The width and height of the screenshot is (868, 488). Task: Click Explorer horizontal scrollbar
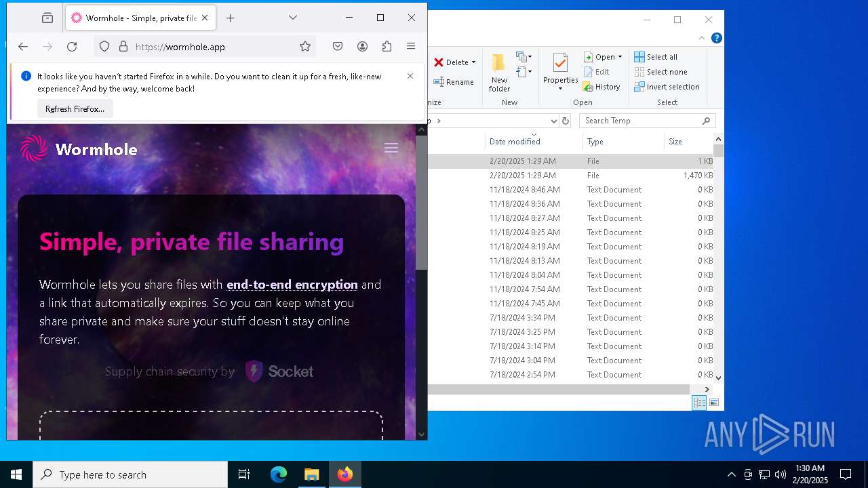coord(559,389)
